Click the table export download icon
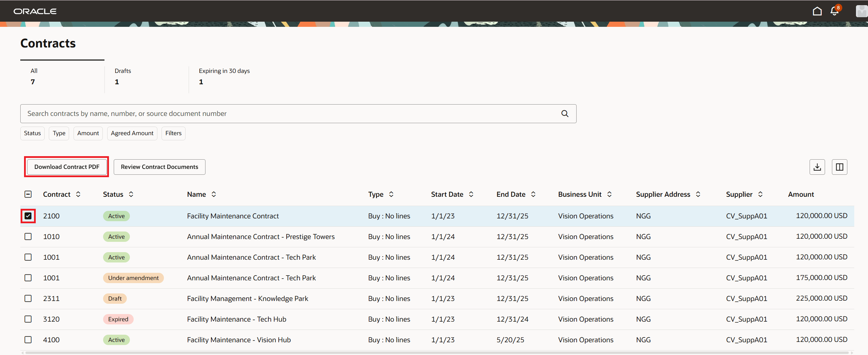 (x=817, y=167)
